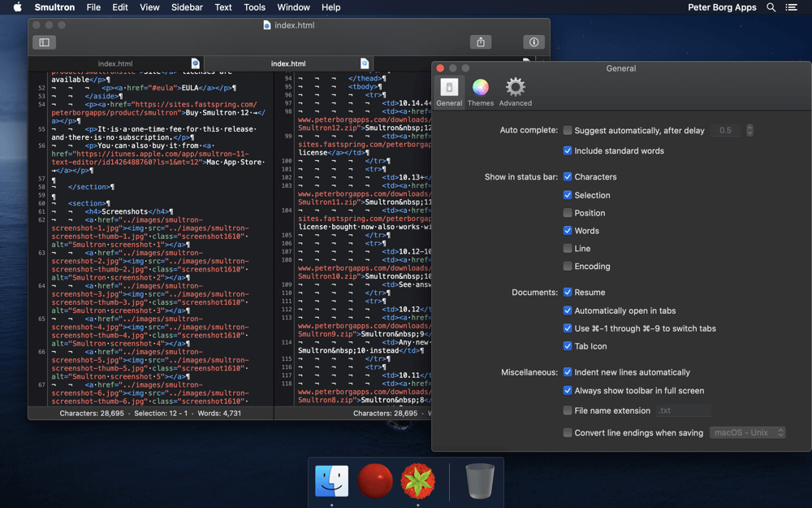Click the Screenshots heading text on line 61
This screenshot has width=812, height=508.
(125, 211)
